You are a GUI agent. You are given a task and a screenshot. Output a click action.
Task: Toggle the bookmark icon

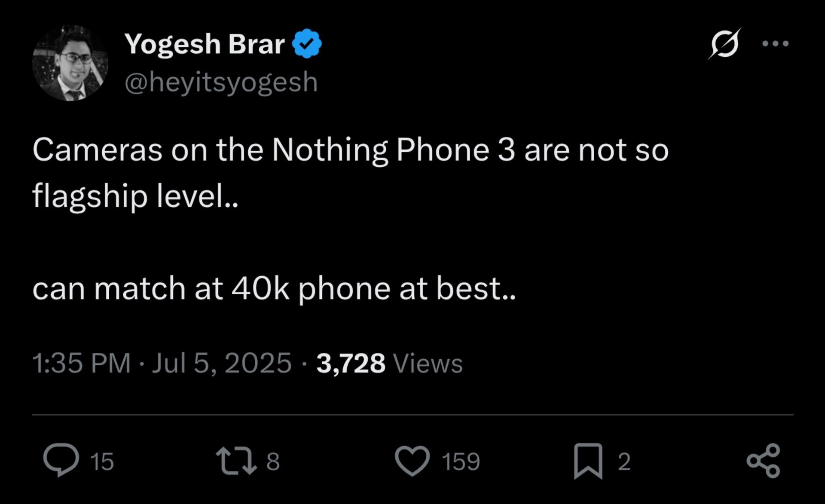coord(588,461)
